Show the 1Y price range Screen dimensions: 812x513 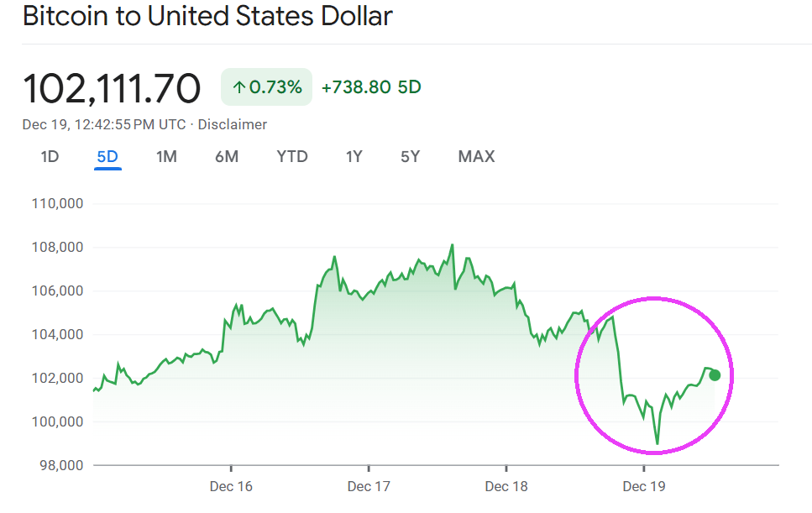354,156
